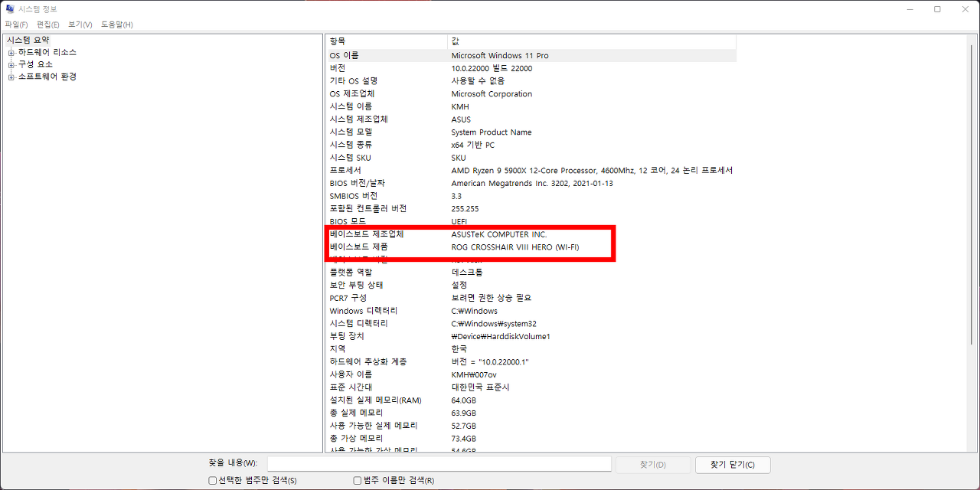Viewport: 980px width, 490px height.
Task: Select the 하드웨어 리소스 tree item
Action: [47, 52]
